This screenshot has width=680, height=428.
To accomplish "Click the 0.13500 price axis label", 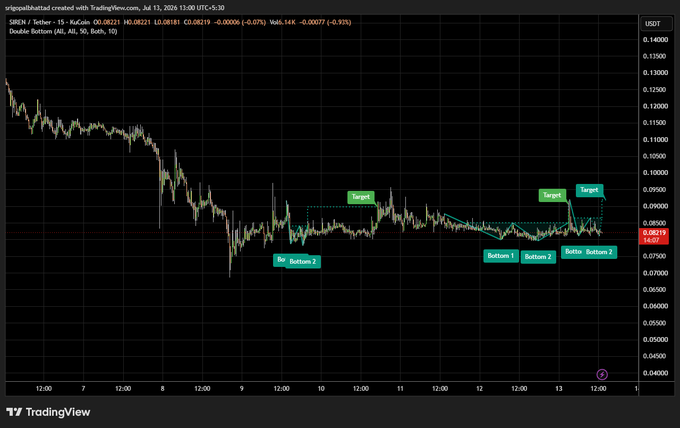I will pyautogui.click(x=655, y=56).
